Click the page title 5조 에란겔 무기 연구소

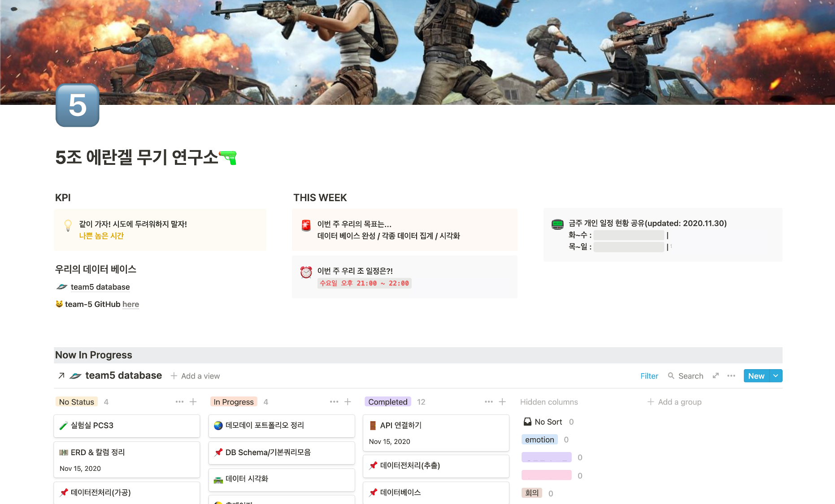pos(136,157)
